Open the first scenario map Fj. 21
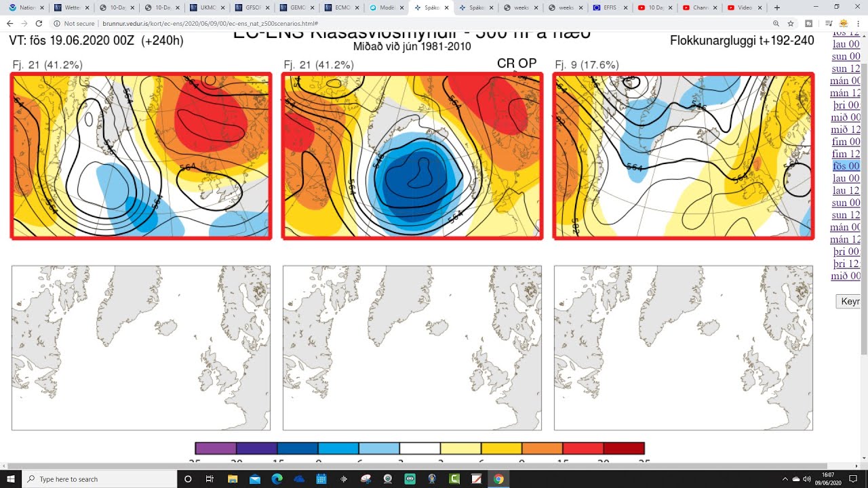The width and height of the screenshot is (868, 488). pyautogui.click(x=141, y=156)
